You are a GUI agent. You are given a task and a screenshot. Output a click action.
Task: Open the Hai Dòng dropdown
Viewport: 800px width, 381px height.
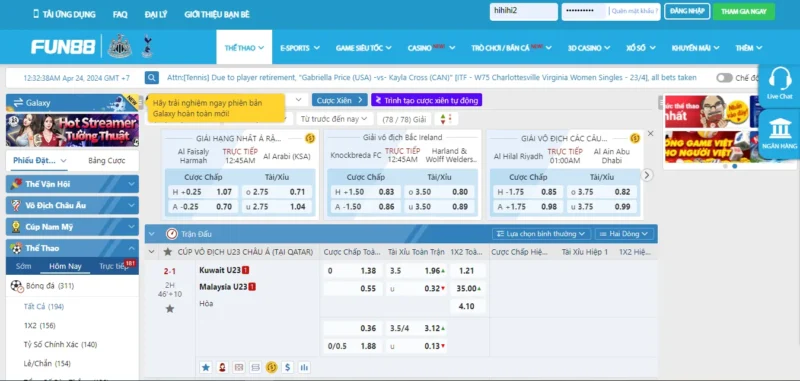624,234
